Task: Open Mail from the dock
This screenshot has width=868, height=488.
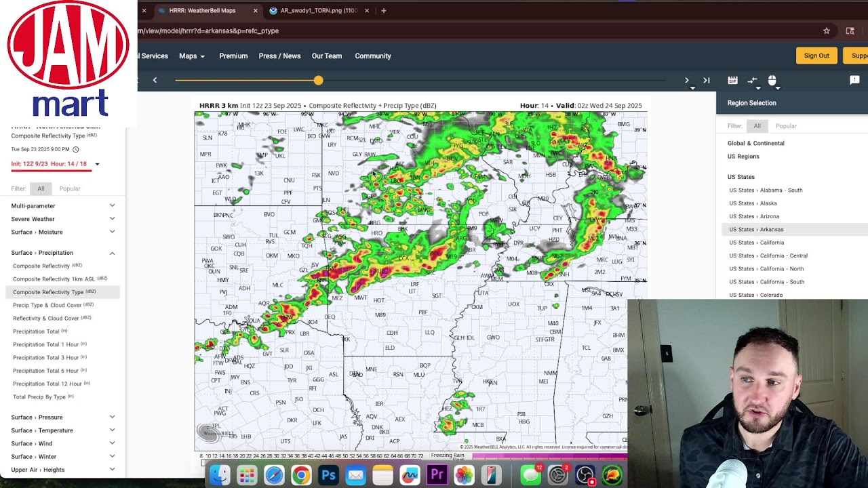Action: [x=355, y=475]
